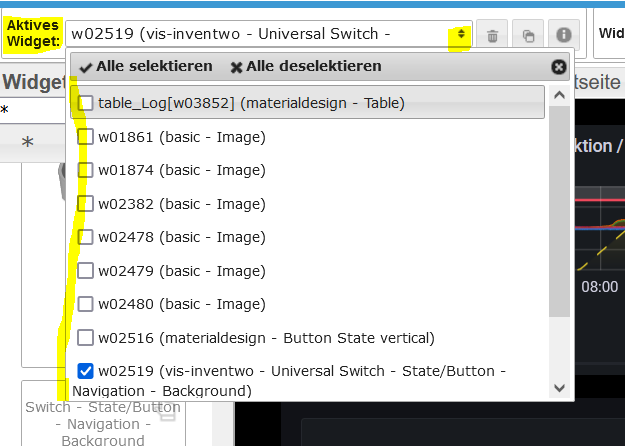625x446 pixels.
Task: Click Alle deselektieren
Action: (x=306, y=66)
